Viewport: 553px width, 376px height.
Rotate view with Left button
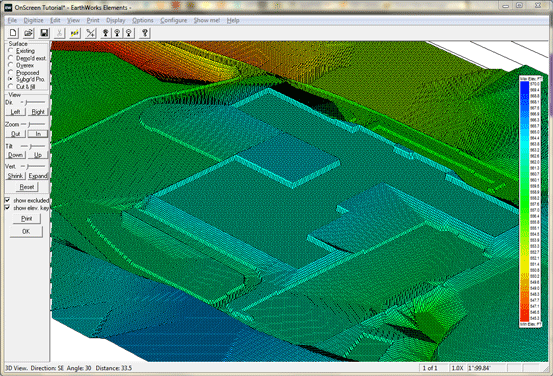[16, 112]
